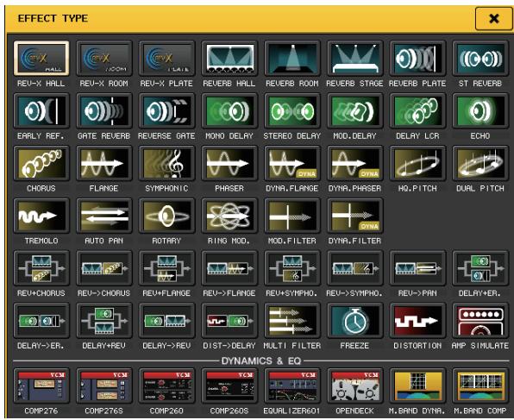Select MOD.DELAY effect type
This screenshot has height=420, width=514.
(354, 110)
